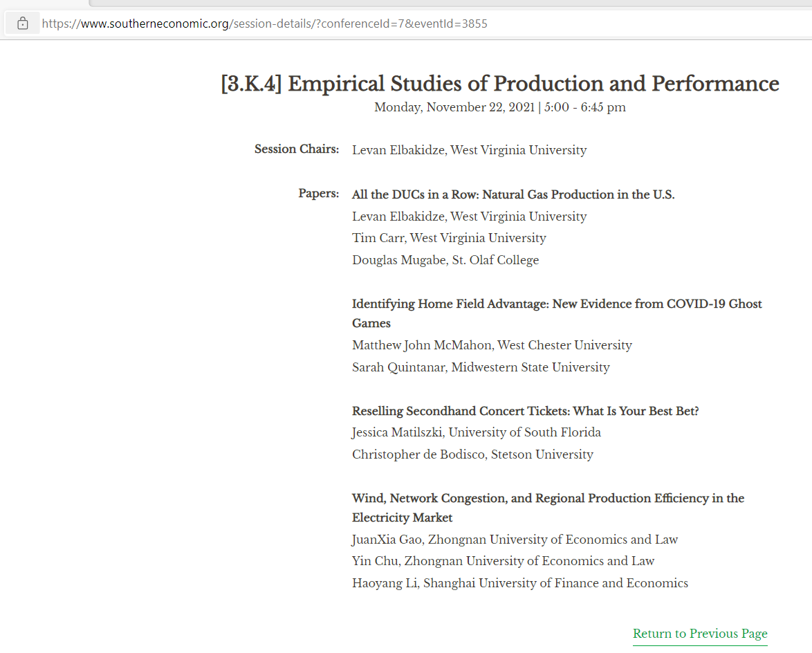Click author Douglas Mugabe, St. Olaf College
Screen dimensions: 812x653
445,260
